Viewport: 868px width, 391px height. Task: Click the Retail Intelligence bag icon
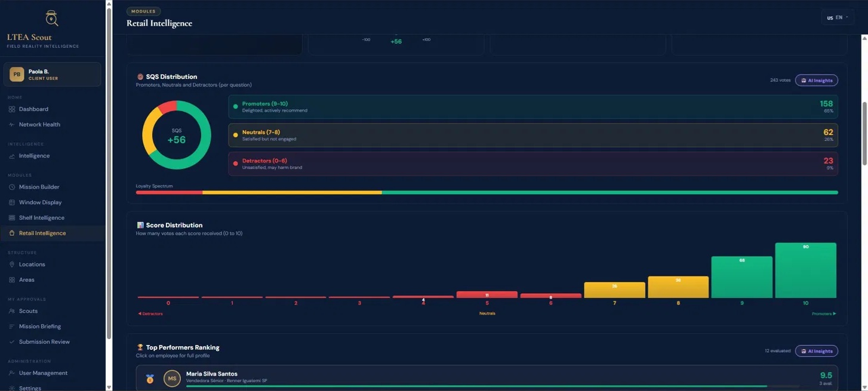12,233
